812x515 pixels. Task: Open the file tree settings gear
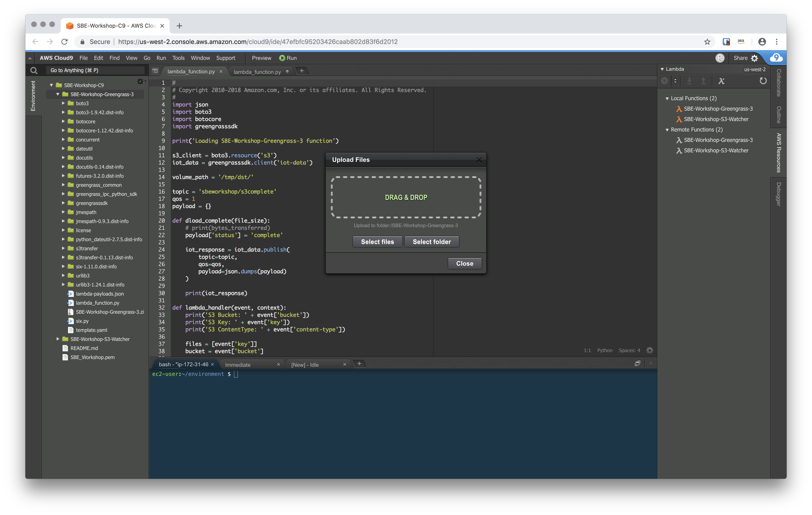(x=140, y=82)
